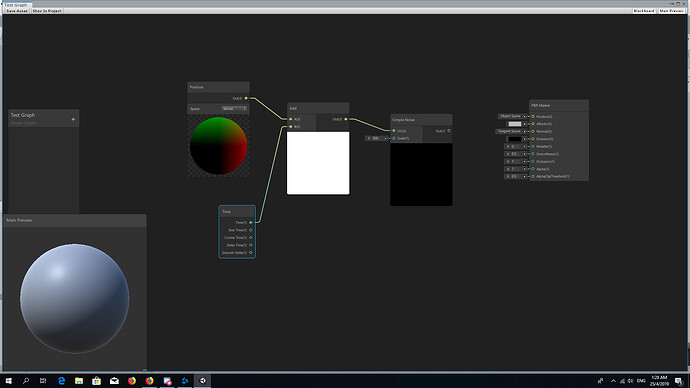690x388 pixels.
Task: Click the Add node Out port
Action: click(x=346, y=119)
